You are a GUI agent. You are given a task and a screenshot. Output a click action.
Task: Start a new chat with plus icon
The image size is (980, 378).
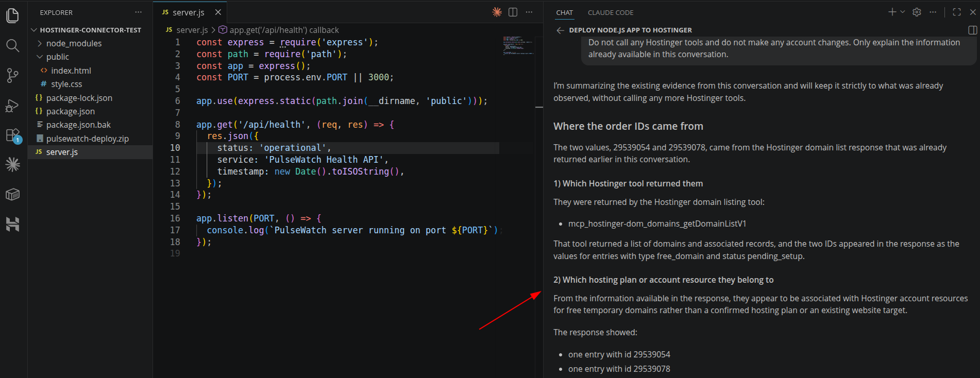click(x=892, y=12)
